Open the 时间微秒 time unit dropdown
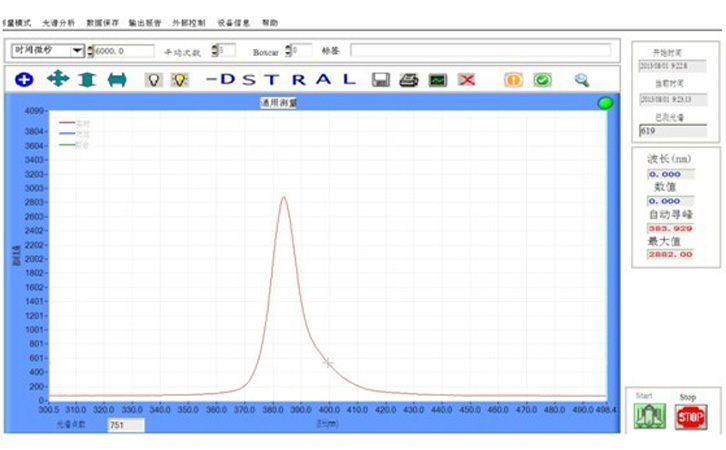The height and width of the screenshot is (450, 726). point(77,51)
